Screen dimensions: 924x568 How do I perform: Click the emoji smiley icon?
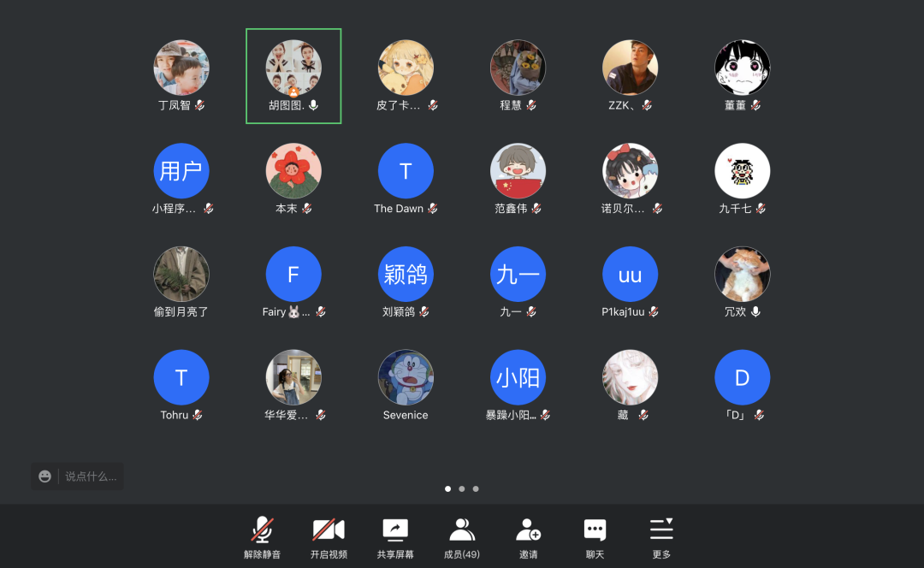[x=45, y=476]
